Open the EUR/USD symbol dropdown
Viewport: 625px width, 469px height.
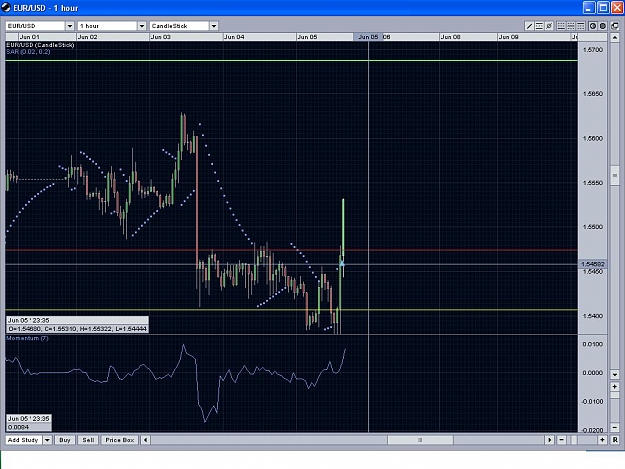[x=70, y=26]
